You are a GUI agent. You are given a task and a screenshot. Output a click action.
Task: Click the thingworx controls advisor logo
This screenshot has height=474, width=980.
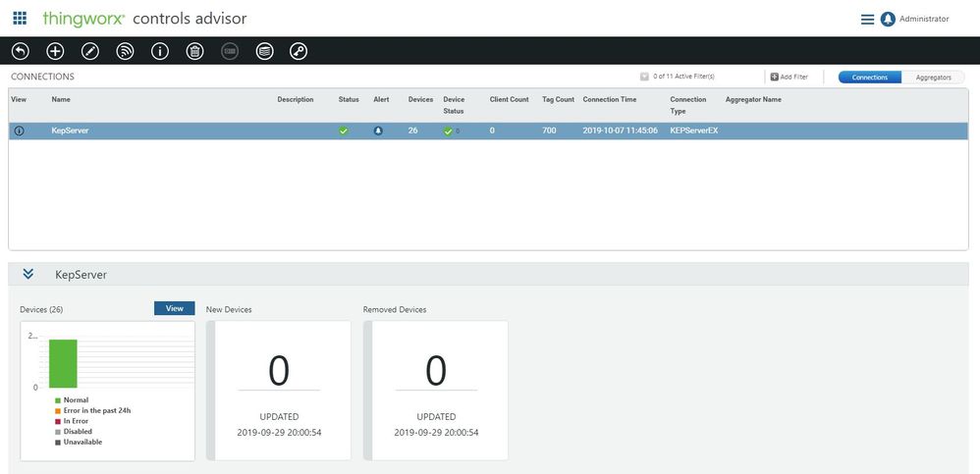pyautogui.click(x=144, y=19)
